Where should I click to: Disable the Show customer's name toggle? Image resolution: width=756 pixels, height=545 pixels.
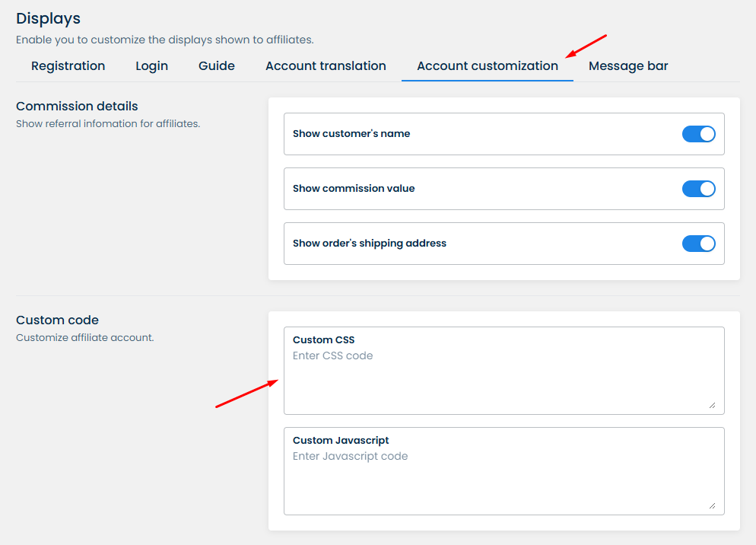[x=698, y=134]
